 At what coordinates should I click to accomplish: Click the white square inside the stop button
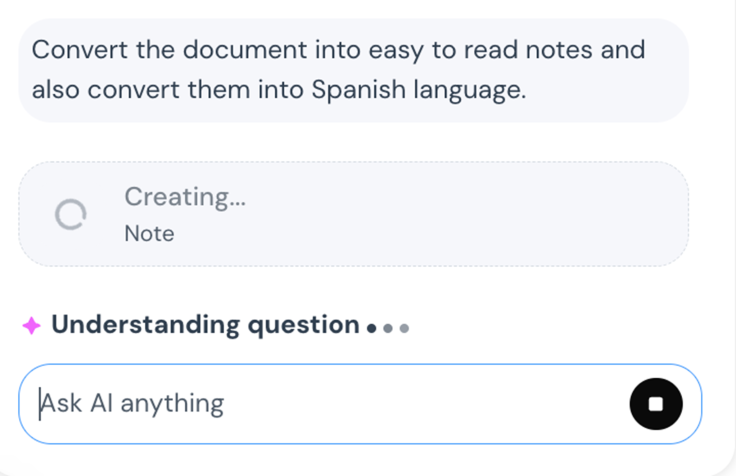(x=656, y=404)
